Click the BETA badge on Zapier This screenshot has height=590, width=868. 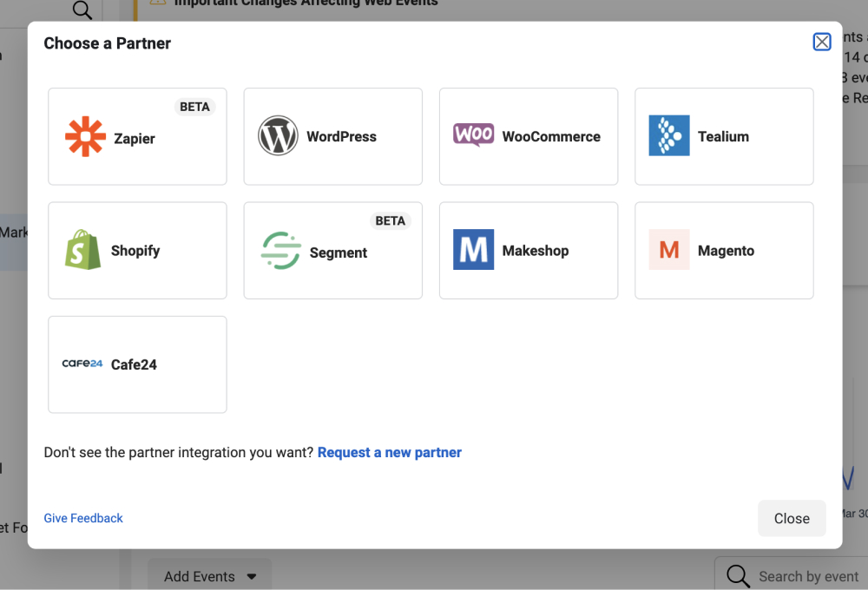194,107
